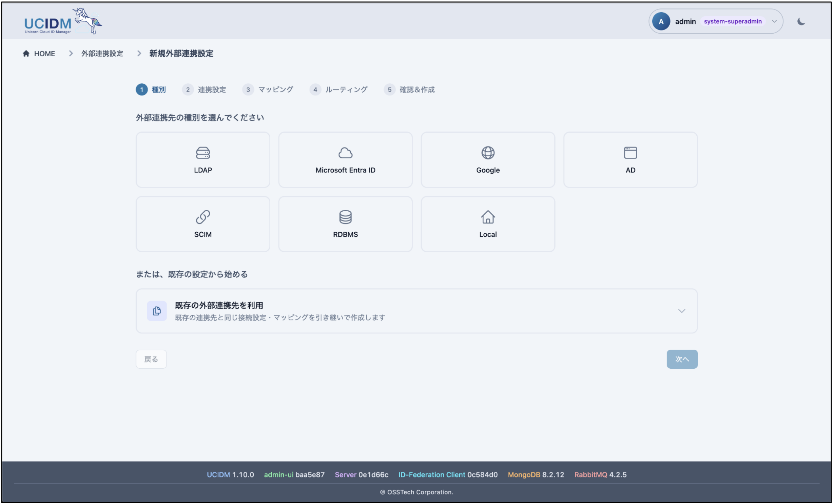
Task: Choose the Local label
Action: coord(488,234)
